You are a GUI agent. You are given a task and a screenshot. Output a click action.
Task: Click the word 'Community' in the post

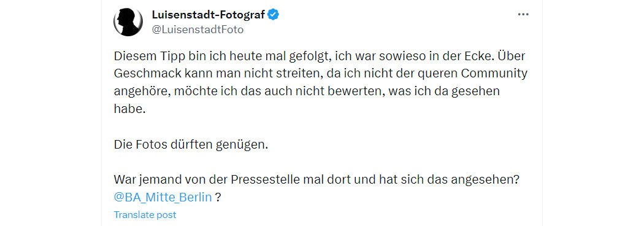point(494,74)
